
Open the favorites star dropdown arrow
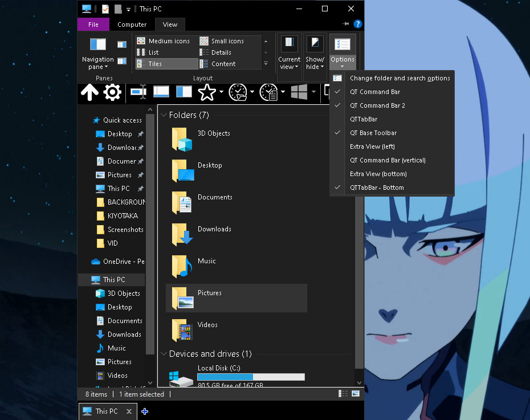tap(221, 92)
